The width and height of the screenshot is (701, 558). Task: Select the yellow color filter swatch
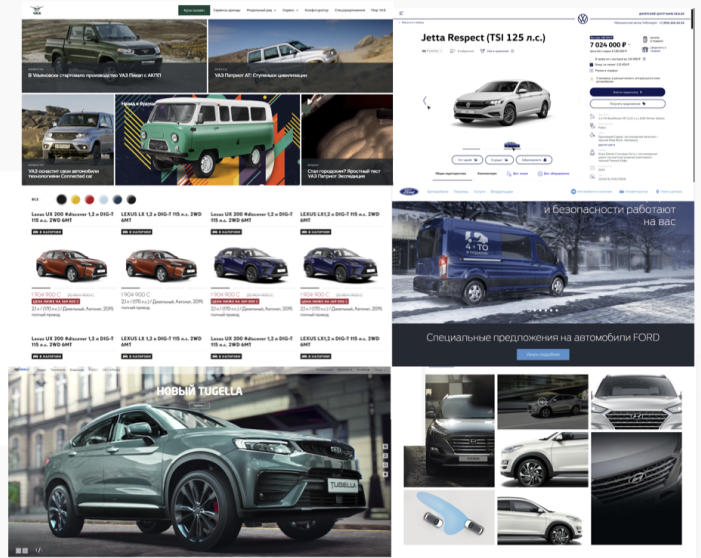coord(76,199)
